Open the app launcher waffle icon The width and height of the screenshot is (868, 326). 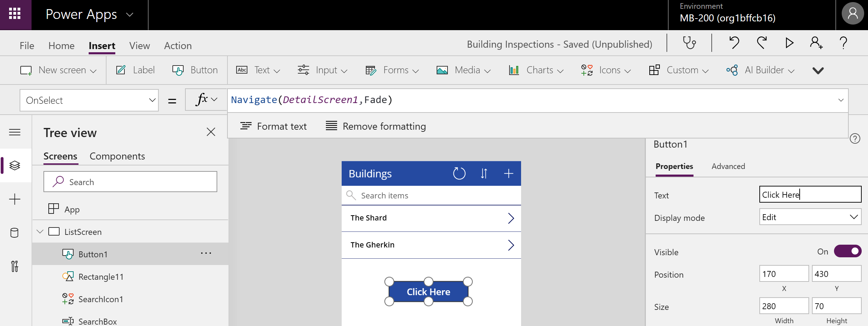coord(15,14)
